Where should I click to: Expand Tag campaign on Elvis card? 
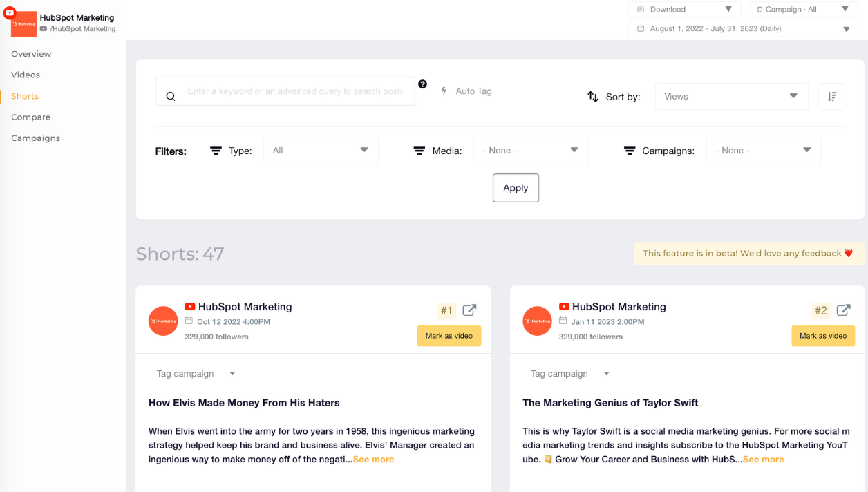tap(196, 374)
